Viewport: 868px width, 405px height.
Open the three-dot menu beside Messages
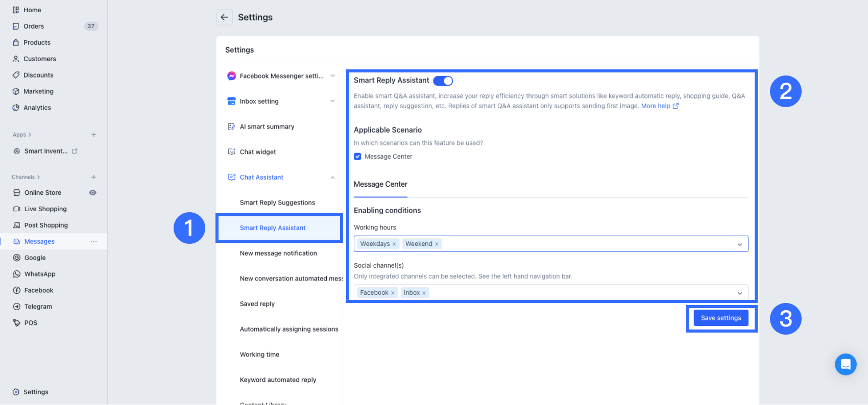93,241
